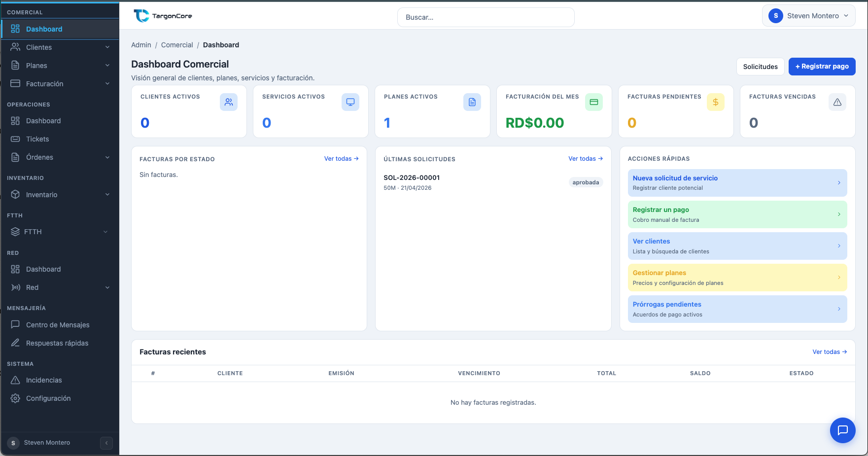Screen dimensions: 868x456
Task: Open Ver todas in Facturas recientes
Action: click(830, 352)
